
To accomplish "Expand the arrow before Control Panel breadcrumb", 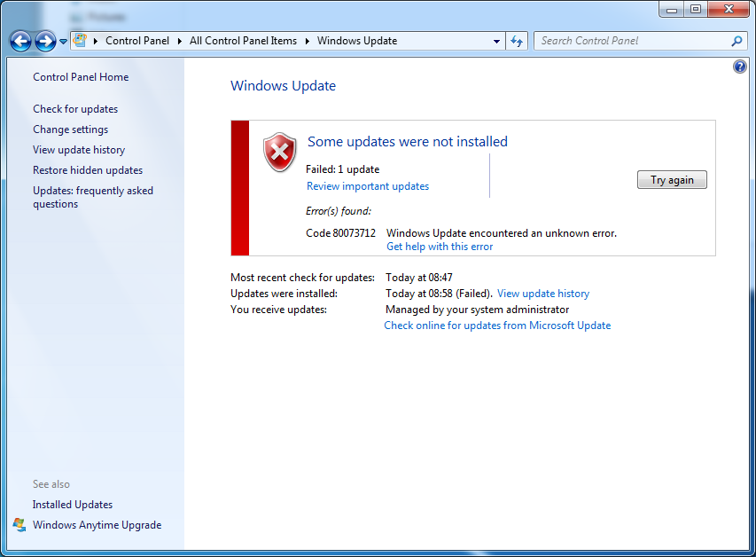I will [x=96, y=41].
